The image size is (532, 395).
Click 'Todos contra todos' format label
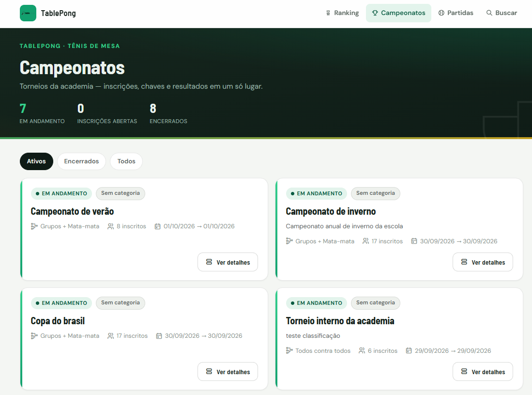pyautogui.click(x=323, y=350)
